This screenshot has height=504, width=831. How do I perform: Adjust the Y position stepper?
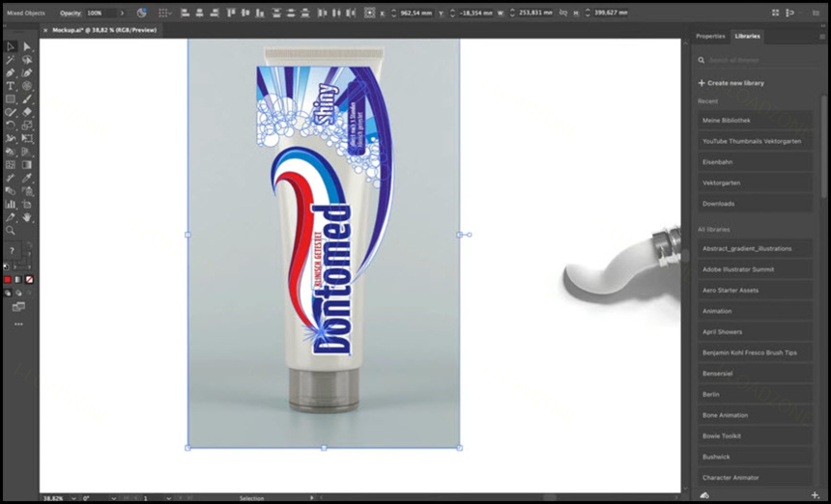[x=452, y=13]
